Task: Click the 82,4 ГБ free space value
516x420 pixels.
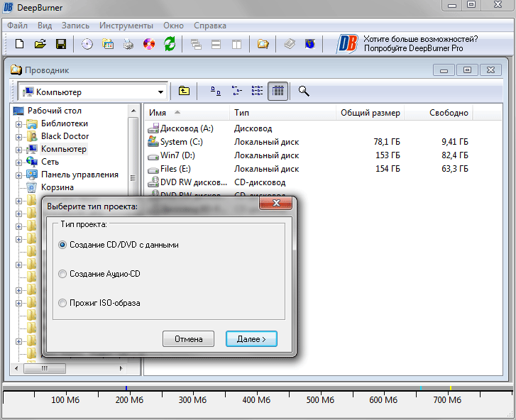Action: (x=455, y=155)
